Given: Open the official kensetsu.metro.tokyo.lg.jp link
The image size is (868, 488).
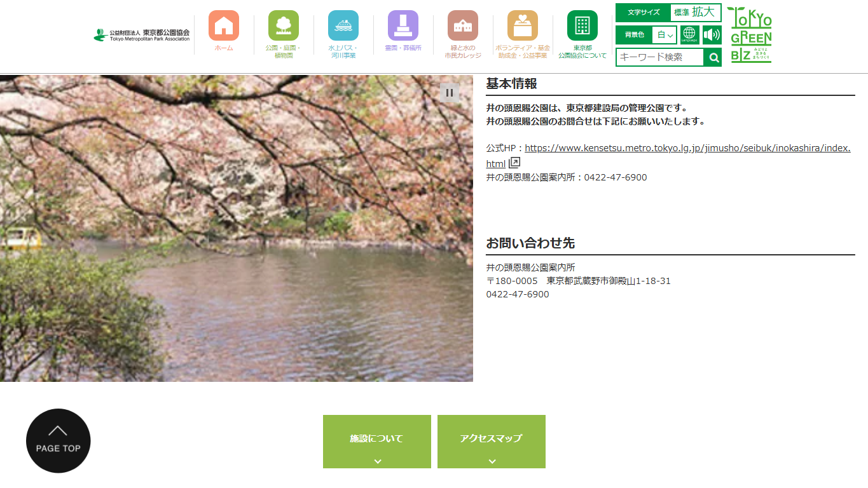Looking at the screenshot, I should tap(668, 156).
